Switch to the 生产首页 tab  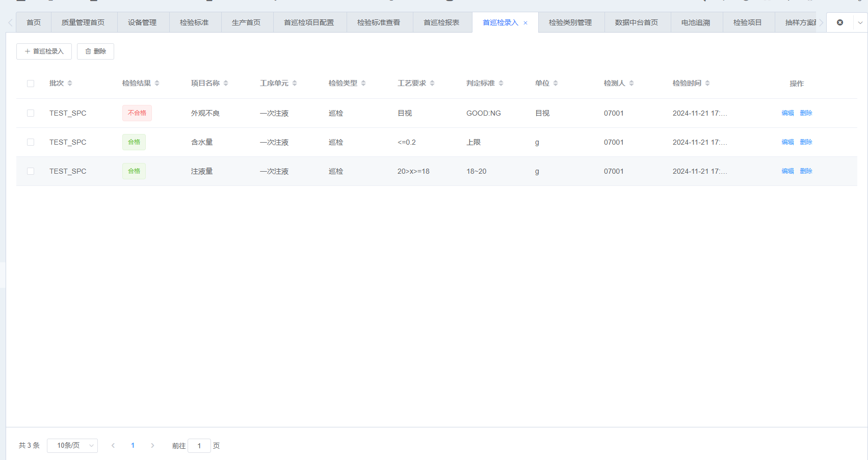(246, 22)
